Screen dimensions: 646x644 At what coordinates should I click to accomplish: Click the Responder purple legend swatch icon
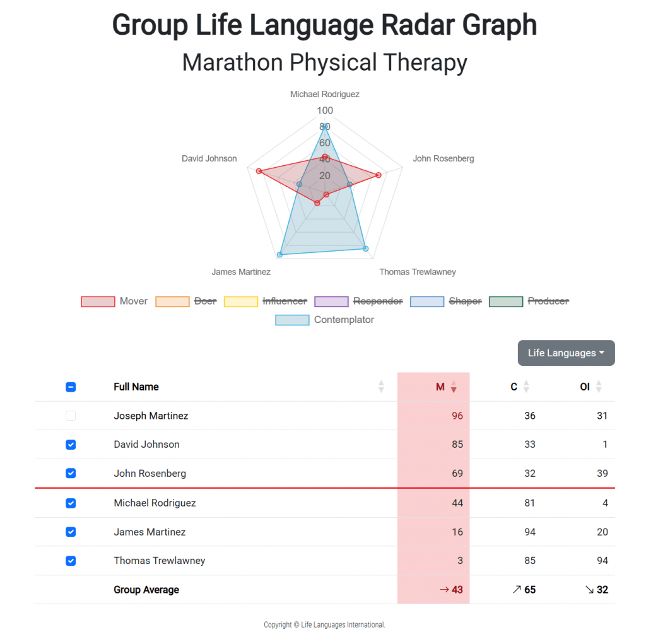[x=331, y=301]
